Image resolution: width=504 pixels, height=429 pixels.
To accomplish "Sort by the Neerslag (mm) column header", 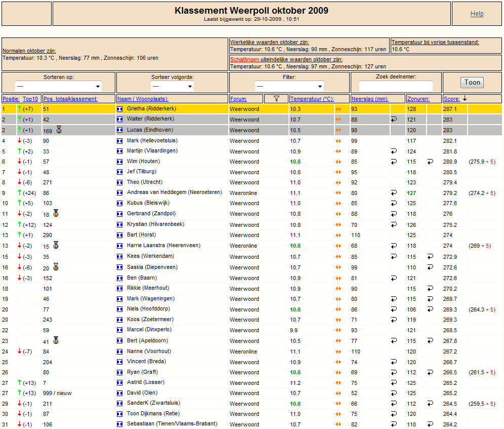I will 370,99.
